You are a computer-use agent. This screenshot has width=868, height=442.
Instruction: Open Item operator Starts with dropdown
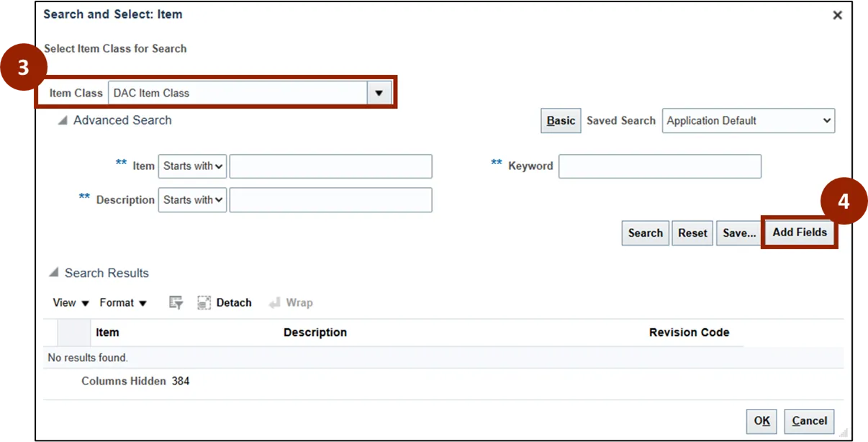coord(192,166)
